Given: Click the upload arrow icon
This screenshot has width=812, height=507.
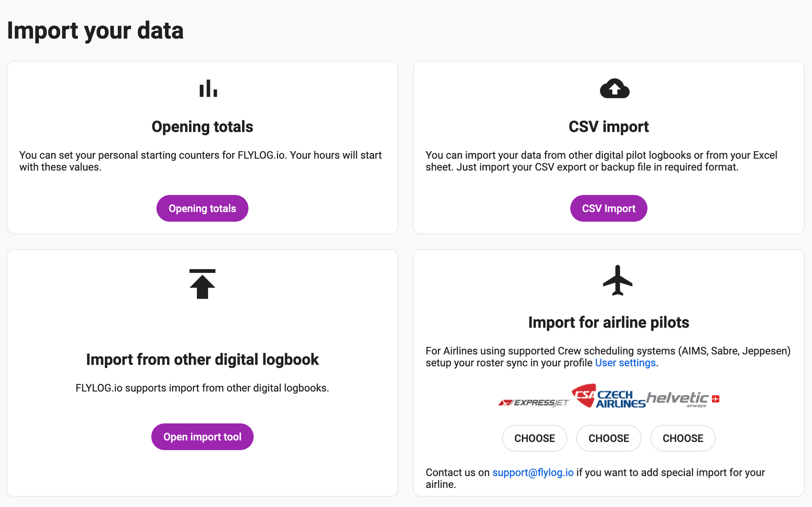Looking at the screenshot, I should [x=202, y=284].
